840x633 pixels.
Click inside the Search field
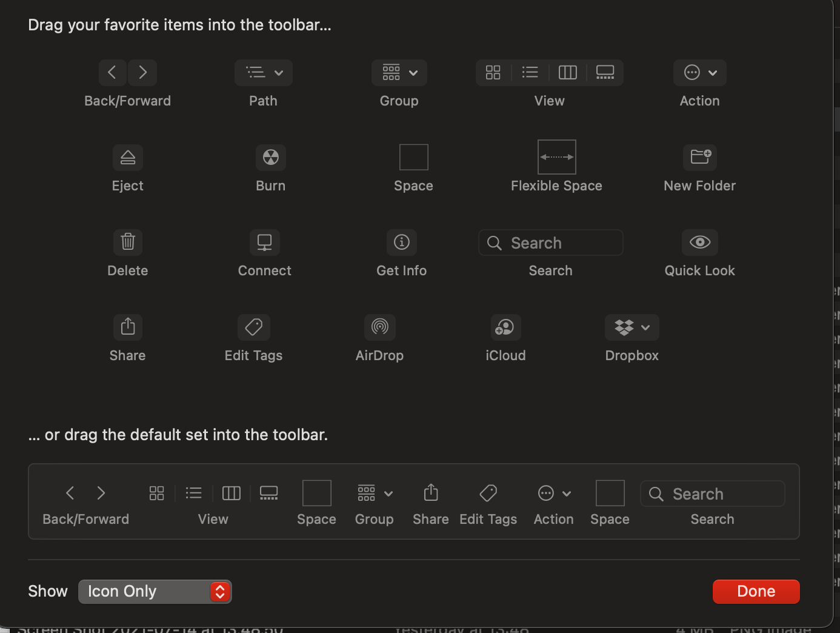pyautogui.click(x=552, y=242)
